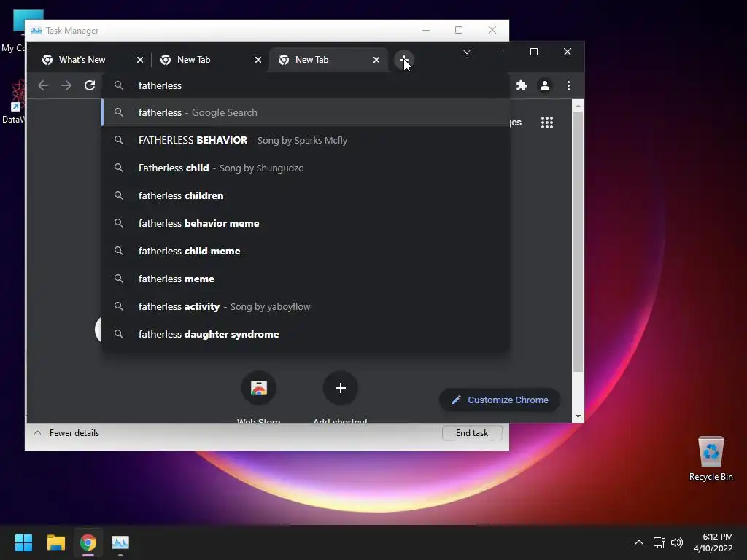Open a new Chrome tab with plus button

[x=404, y=60]
